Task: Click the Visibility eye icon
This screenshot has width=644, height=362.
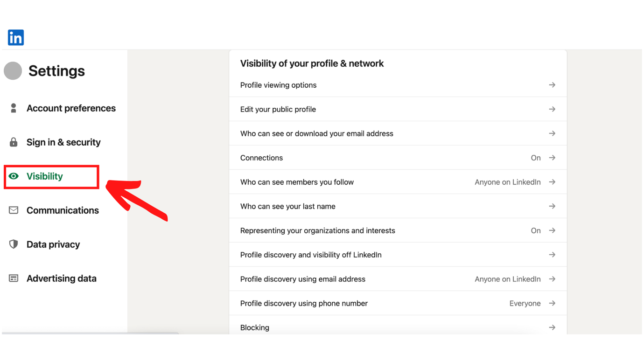Action: coord(14,176)
